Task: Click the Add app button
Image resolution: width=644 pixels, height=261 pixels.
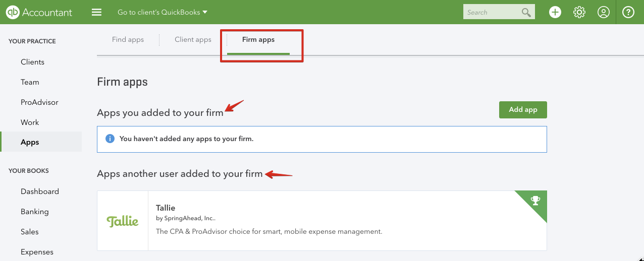Action: [523, 110]
